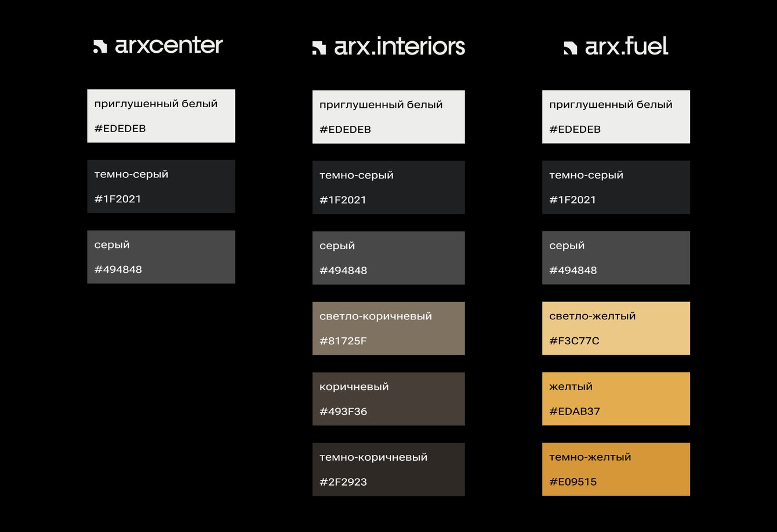777x532 pixels.
Task: Click the arx.interiors dark gray #1F2021 swatch
Action: coord(388,187)
